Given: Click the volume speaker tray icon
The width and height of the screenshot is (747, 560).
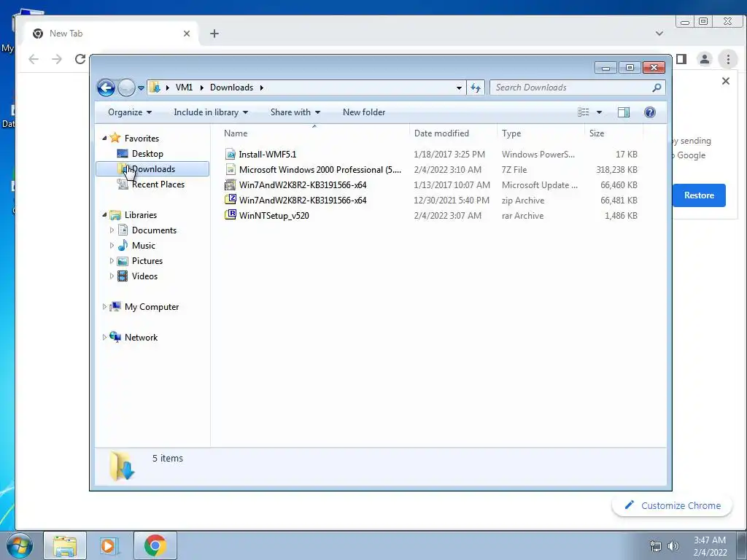Looking at the screenshot, I should [x=673, y=546].
